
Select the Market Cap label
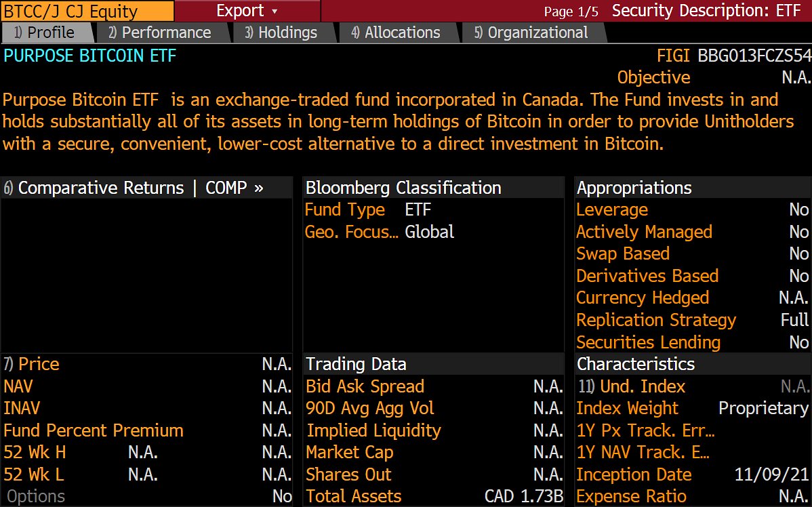click(x=350, y=453)
